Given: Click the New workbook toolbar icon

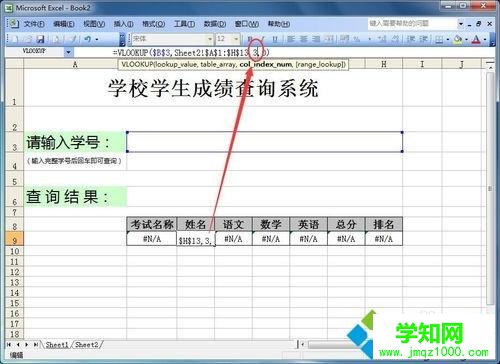Looking at the screenshot, I should 15,39.
